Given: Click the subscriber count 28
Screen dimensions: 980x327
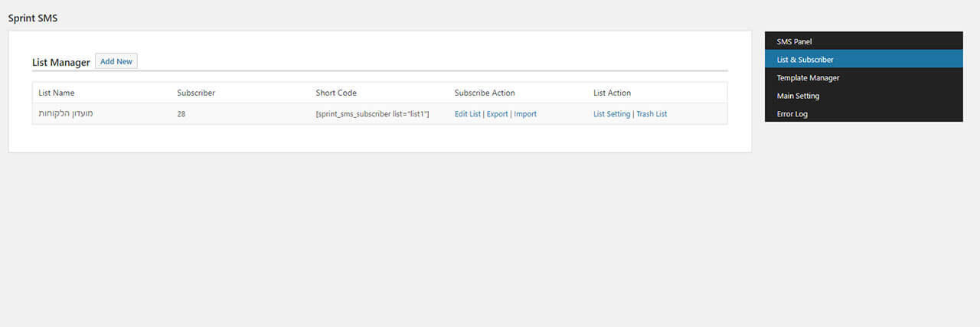Looking at the screenshot, I should click(181, 114).
